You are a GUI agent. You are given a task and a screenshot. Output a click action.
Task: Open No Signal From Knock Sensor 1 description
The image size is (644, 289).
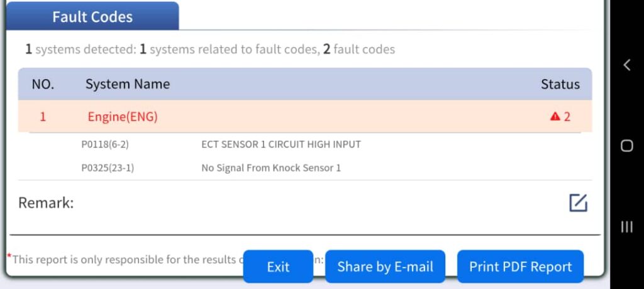270,168
